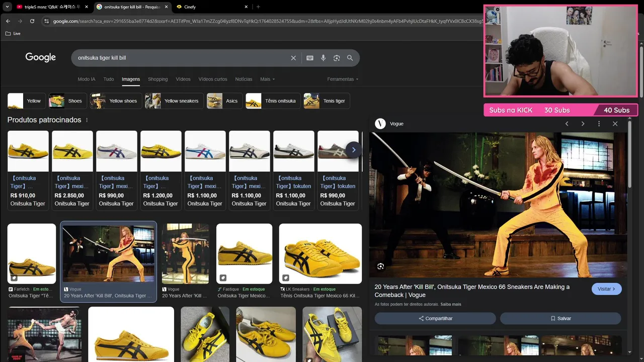The image size is (644, 362).
Task: Open sponsored products info three-dot icon
Action: (x=87, y=120)
